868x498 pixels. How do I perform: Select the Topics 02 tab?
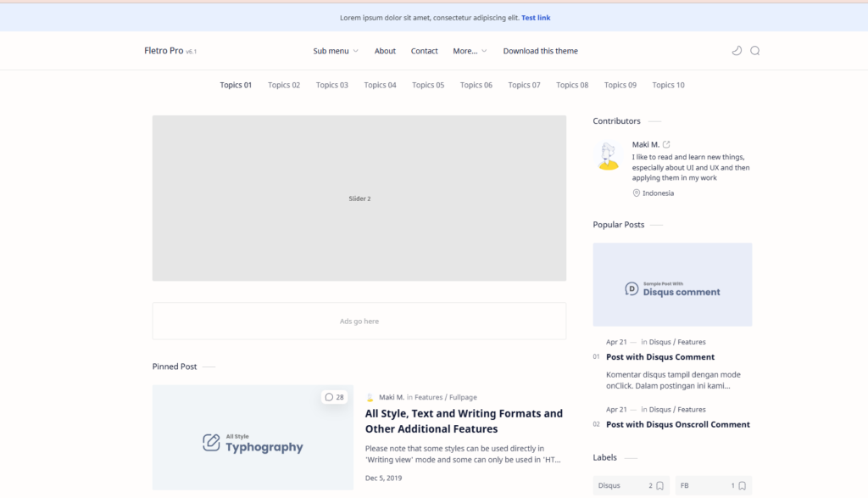click(284, 85)
